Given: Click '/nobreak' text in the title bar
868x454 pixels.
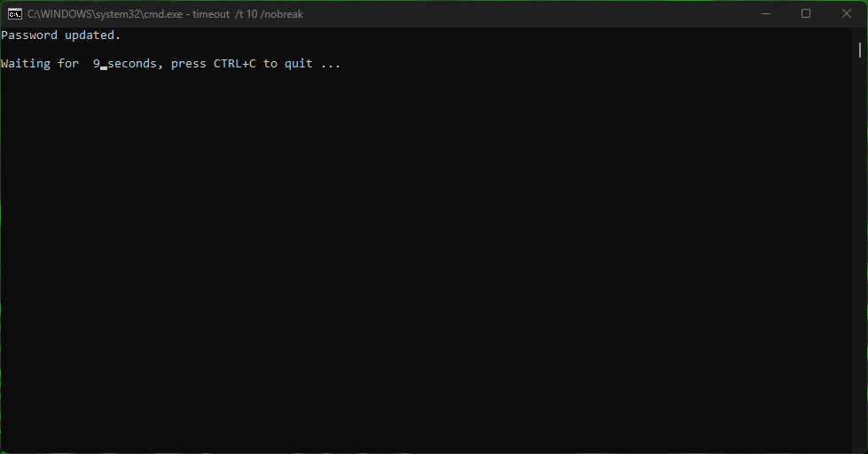Looking at the screenshot, I should tap(282, 14).
